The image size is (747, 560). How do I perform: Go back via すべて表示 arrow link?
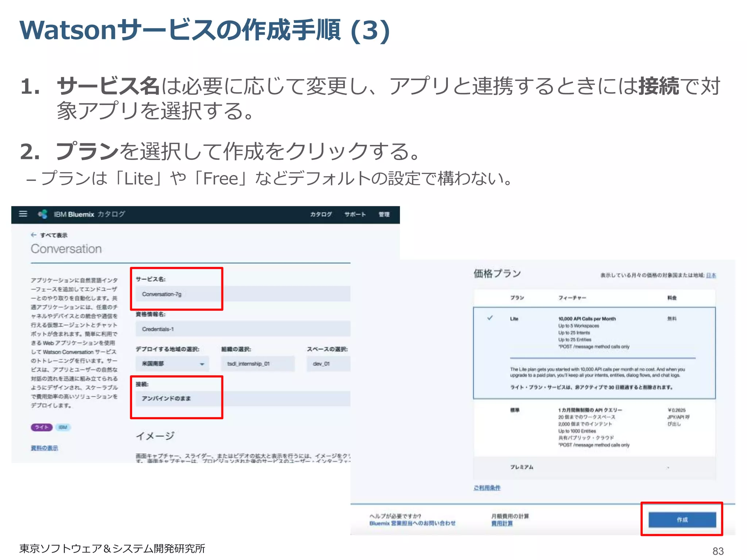pyautogui.click(x=49, y=235)
